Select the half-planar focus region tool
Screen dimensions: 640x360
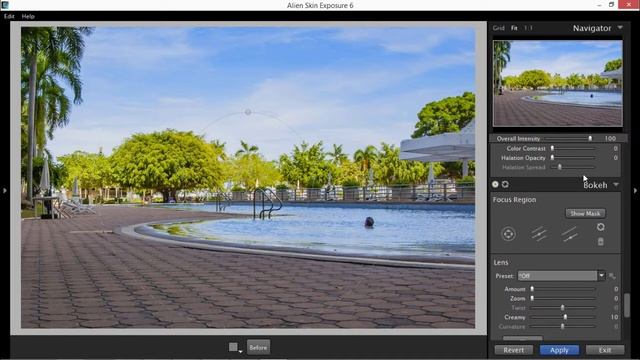pyautogui.click(x=569, y=234)
